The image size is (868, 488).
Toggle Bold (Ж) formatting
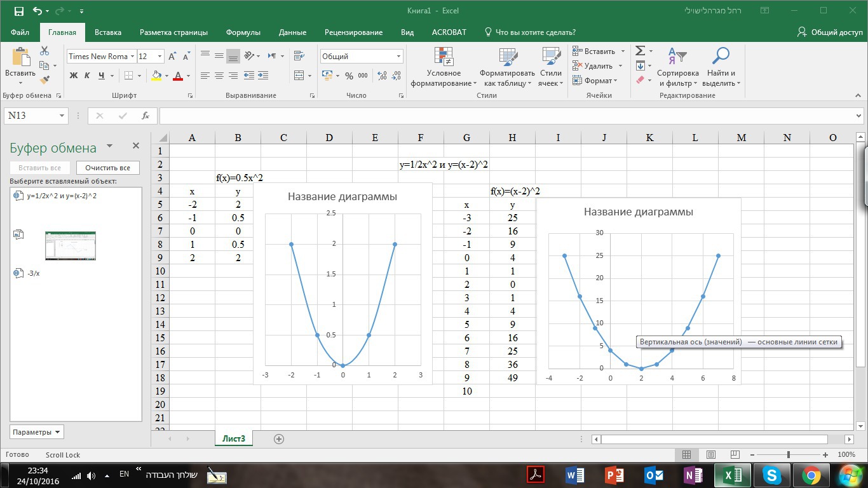pos(73,76)
